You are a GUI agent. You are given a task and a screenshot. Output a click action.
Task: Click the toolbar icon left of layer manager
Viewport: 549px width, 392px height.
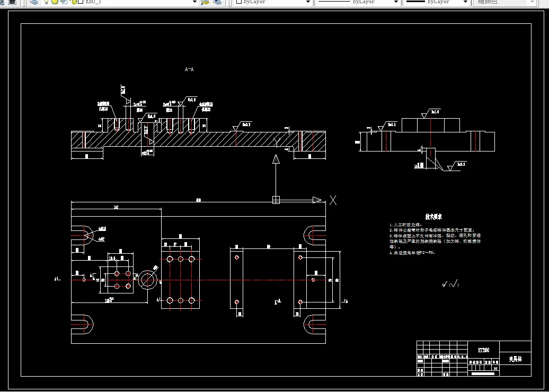point(12,2)
